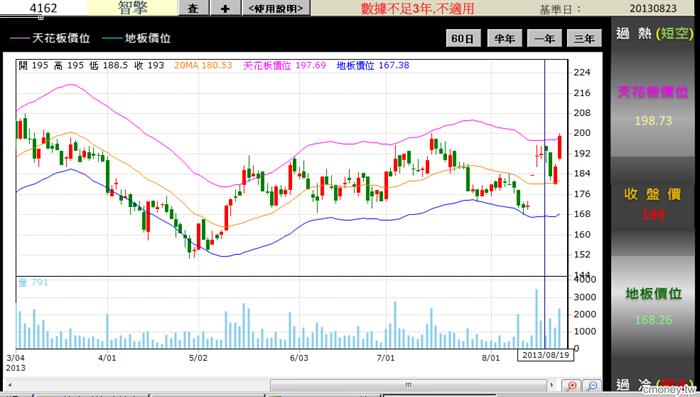Click the horizontal scrollbar left arrow

(10, 384)
